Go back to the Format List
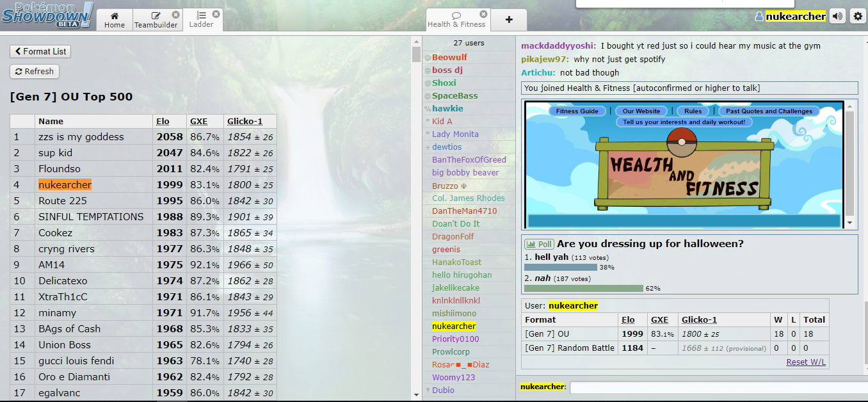This screenshot has height=402, width=868. point(40,51)
